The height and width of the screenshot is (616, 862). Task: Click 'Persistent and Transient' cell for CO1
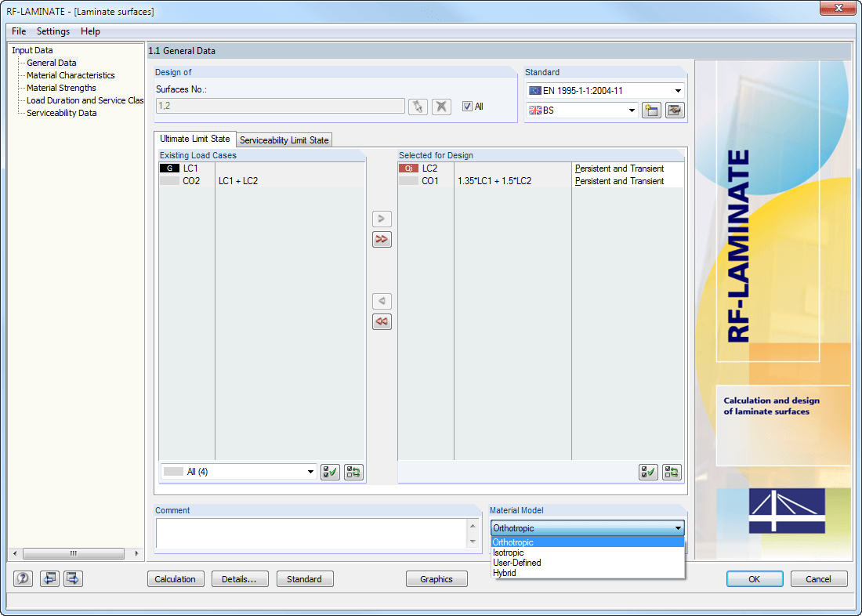pyautogui.click(x=628, y=181)
